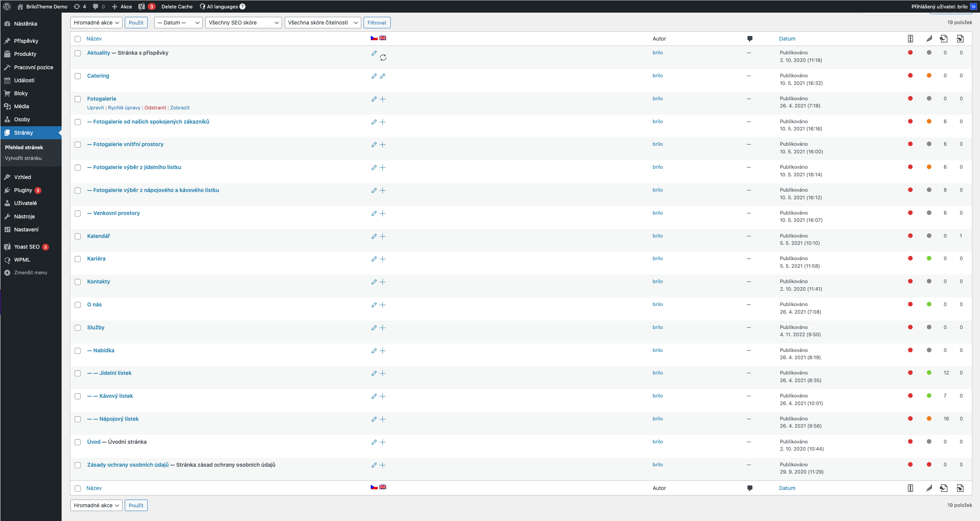Click the Czech edit pencil for Catering
980x521 pixels.
click(374, 76)
